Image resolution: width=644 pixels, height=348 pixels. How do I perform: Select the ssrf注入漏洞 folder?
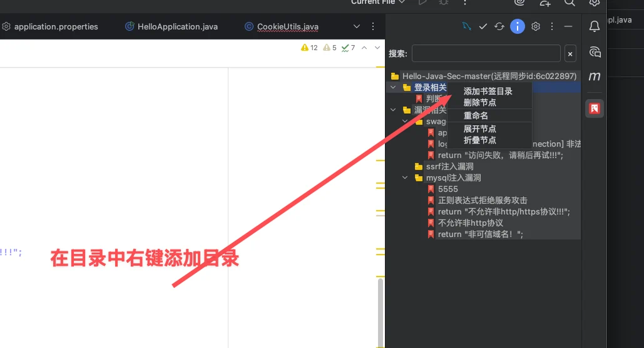click(444, 166)
